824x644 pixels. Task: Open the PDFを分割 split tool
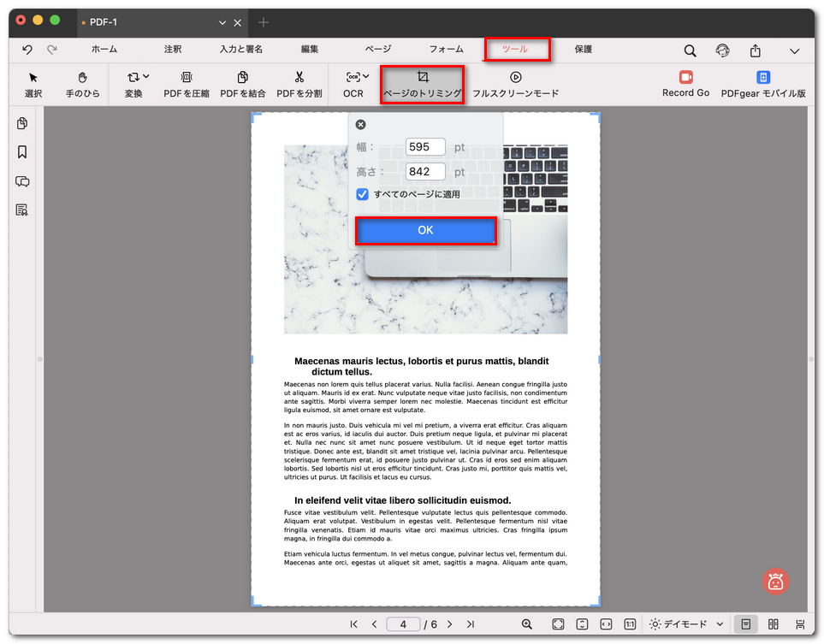(x=299, y=84)
